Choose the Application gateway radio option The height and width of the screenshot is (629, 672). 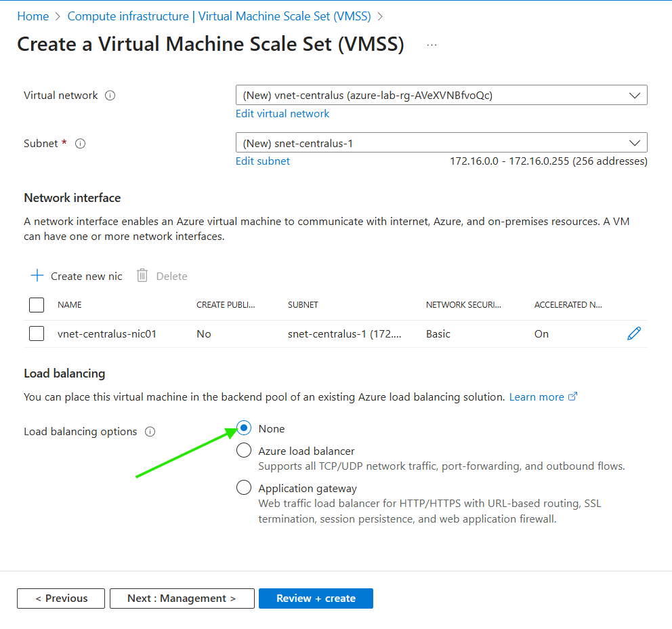pyautogui.click(x=244, y=488)
